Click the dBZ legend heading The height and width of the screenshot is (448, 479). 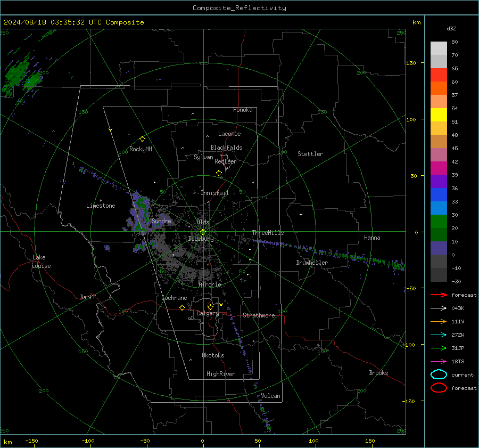pos(451,28)
